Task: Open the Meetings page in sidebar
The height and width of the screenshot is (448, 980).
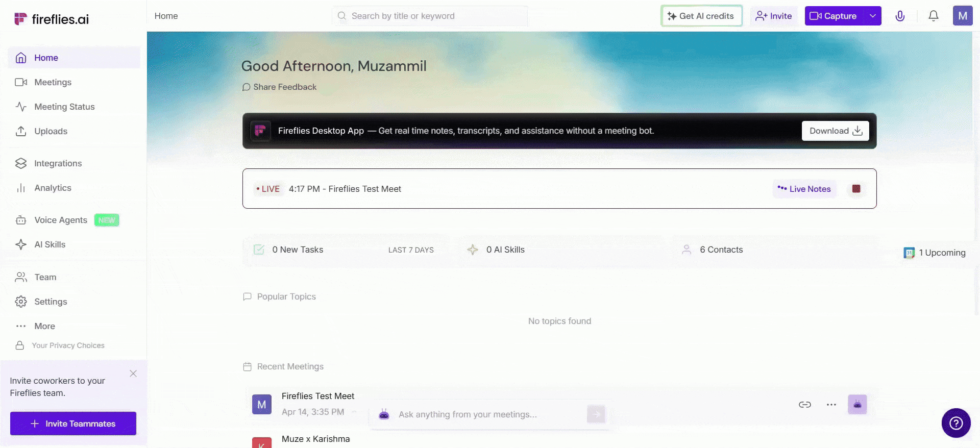Action: (53, 82)
